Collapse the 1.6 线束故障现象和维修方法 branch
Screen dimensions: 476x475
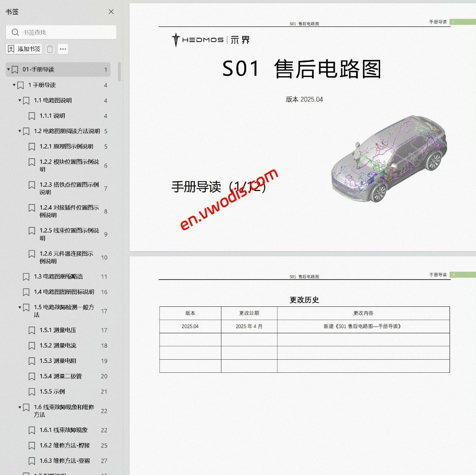click(19, 407)
